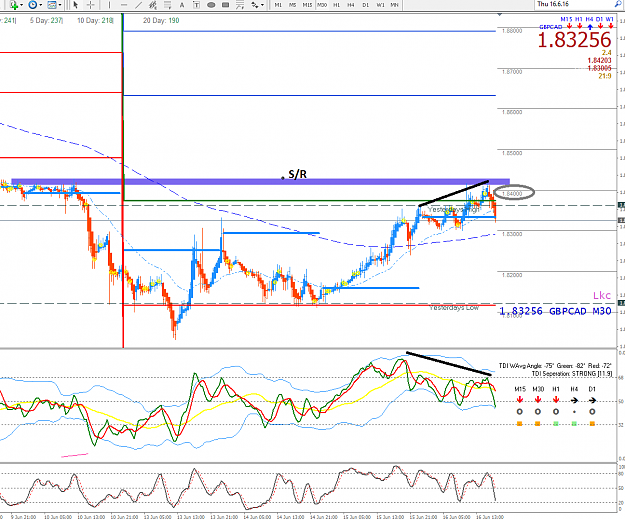Click the 'S/R' text label on chart
Viewport: 625px width, 519px height.
coord(297,174)
